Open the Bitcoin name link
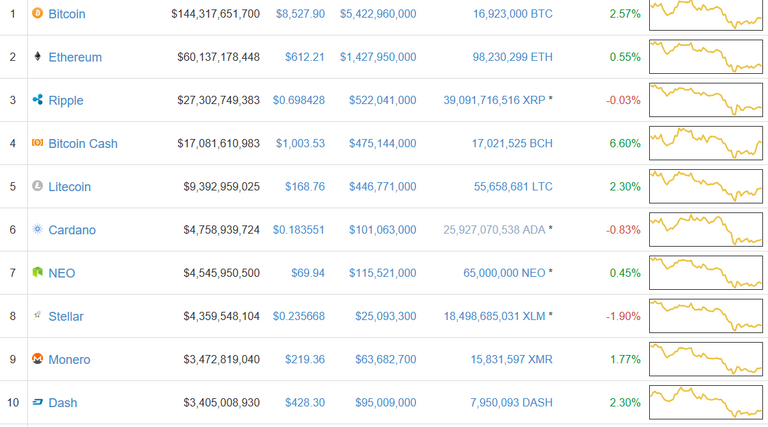Screen dimensions: 768x427 [x=67, y=14]
